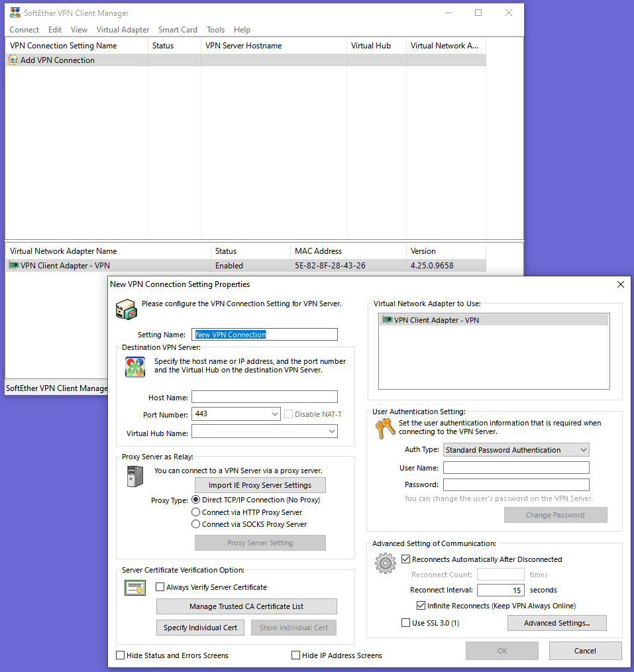This screenshot has height=672, width=634.
Task: Uncheck Infinite Reconnects option
Action: pyautogui.click(x=421, y=606)
